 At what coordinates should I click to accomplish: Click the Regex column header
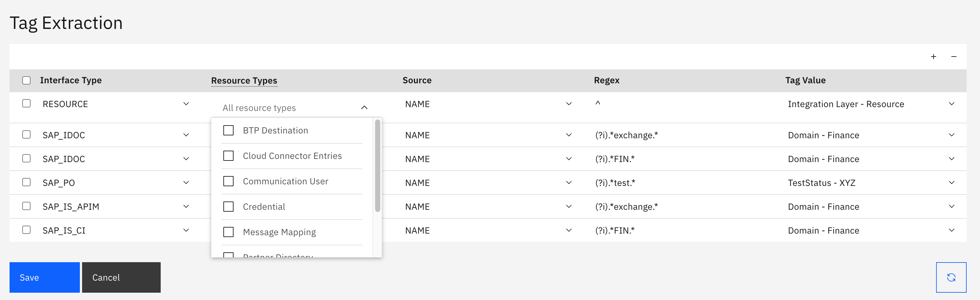607,80
